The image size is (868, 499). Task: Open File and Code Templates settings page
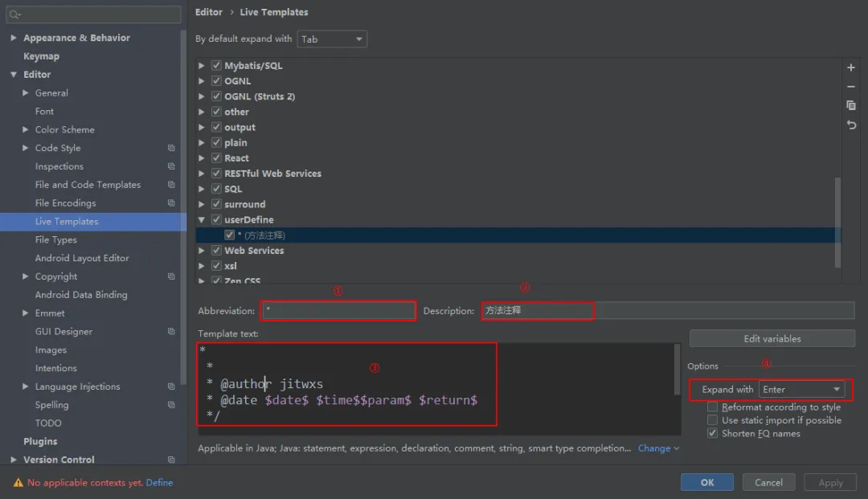88,185
